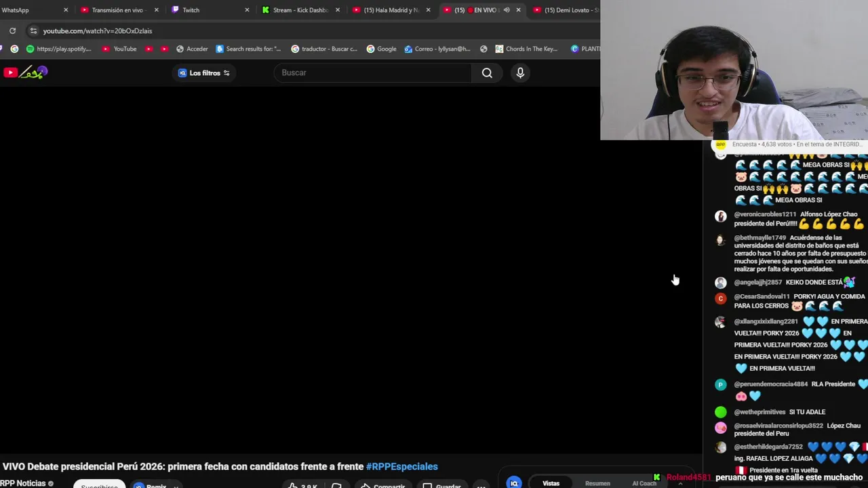
Task: Reload the page with the refresh icon
Action: [12, 30]
